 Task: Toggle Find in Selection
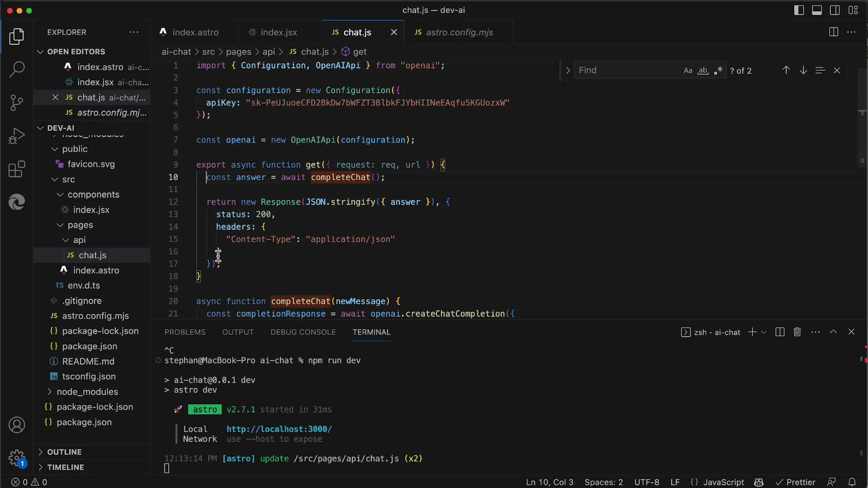(x=820, y=70)
